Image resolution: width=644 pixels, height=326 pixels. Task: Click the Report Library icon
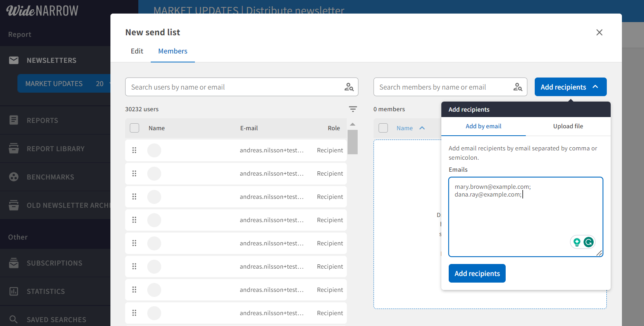14,148
